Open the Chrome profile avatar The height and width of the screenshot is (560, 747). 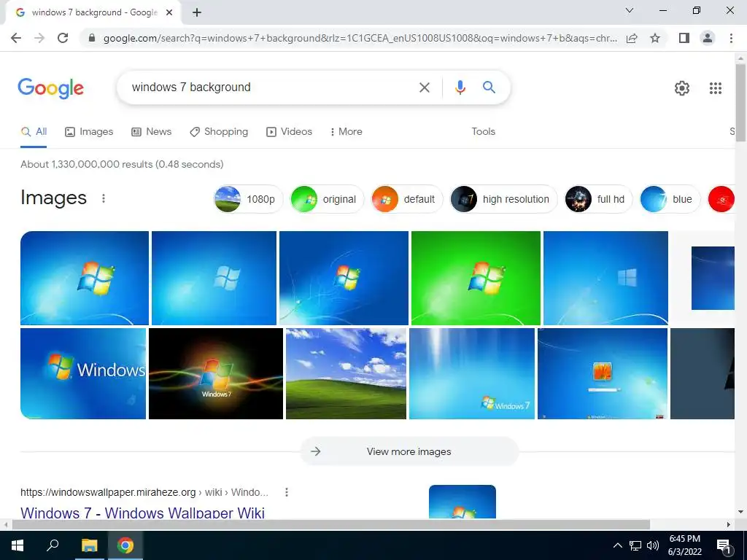pyautogui.click(x=708, y=38)
